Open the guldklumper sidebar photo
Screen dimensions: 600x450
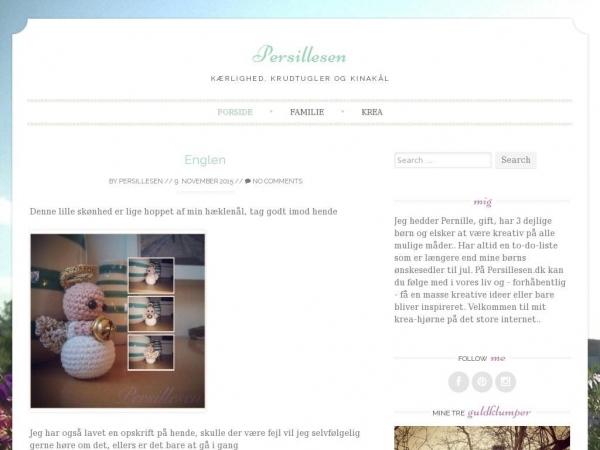[482, 438]
